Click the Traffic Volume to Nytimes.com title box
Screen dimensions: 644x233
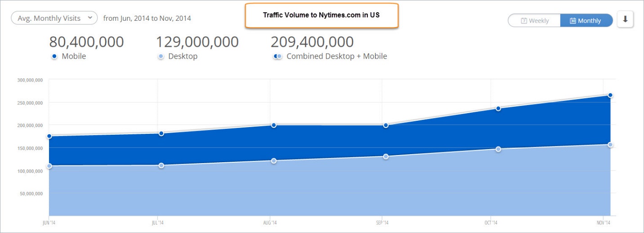[x=322, y=15]
